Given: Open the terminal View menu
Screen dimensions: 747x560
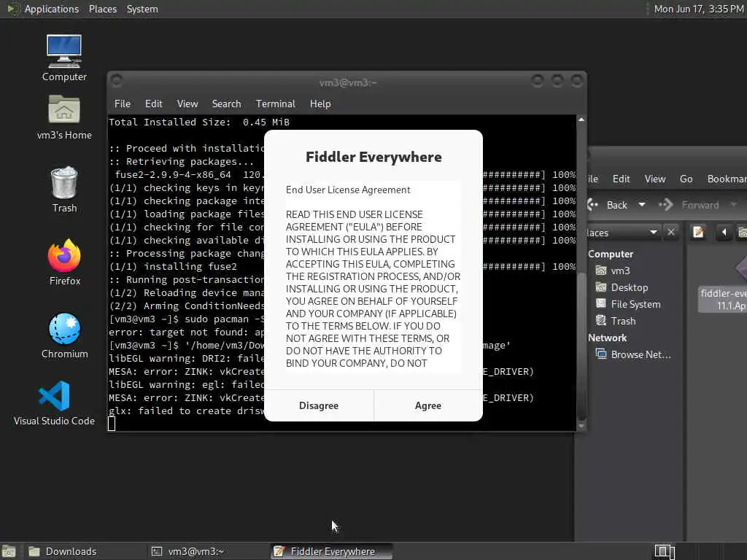Looking at the screenshot, I should coord(187,104).
